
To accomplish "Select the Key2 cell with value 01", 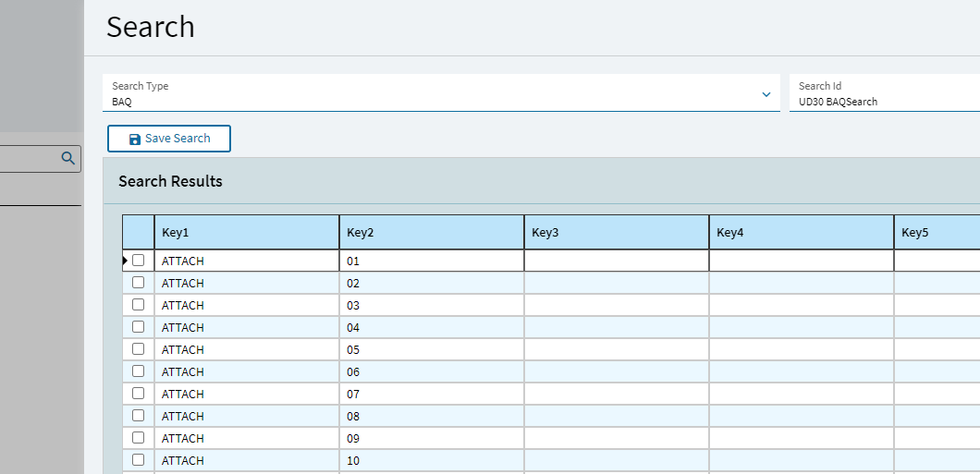I will coord(432,261).
